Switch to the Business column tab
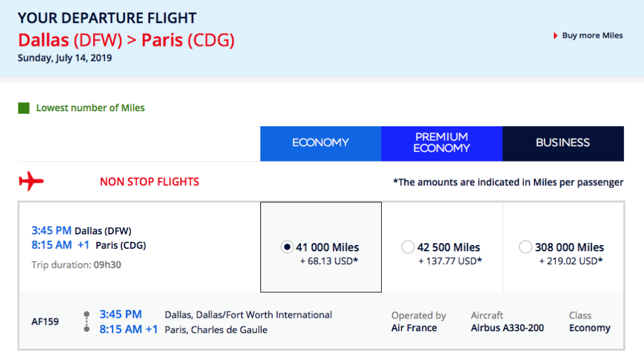The image size is (644, 360). click(563, 143)
